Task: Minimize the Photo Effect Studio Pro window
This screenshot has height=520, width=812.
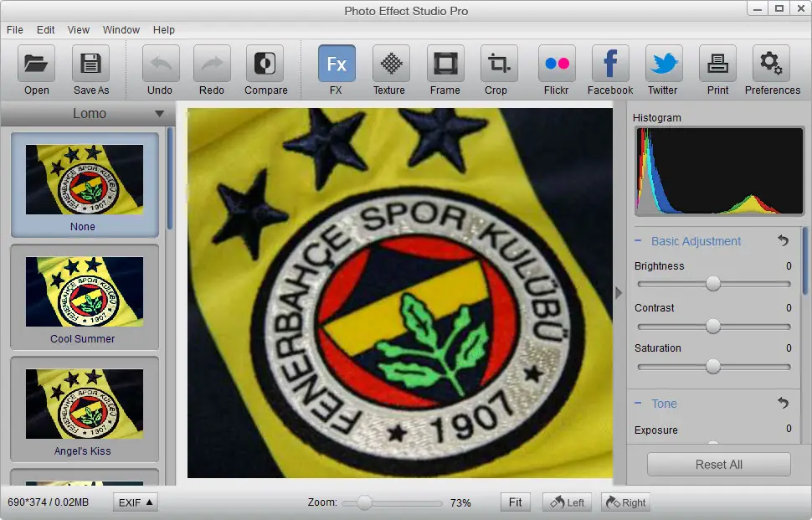Action: (758, 9)
